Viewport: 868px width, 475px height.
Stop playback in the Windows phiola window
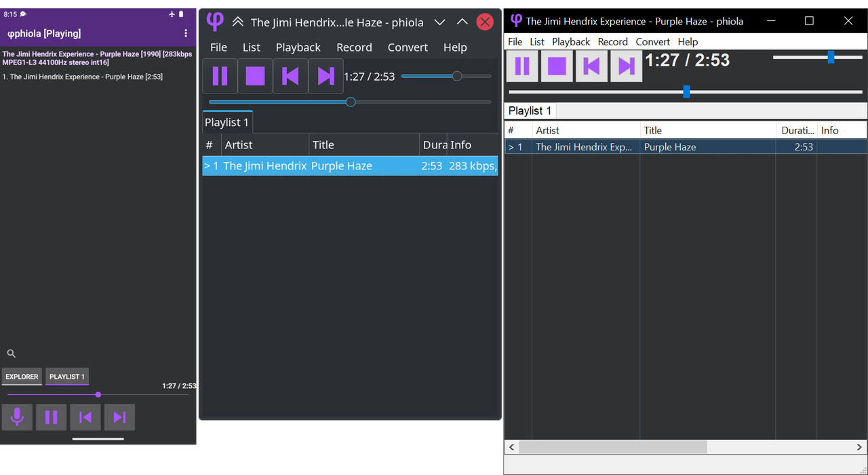[557, 66]
